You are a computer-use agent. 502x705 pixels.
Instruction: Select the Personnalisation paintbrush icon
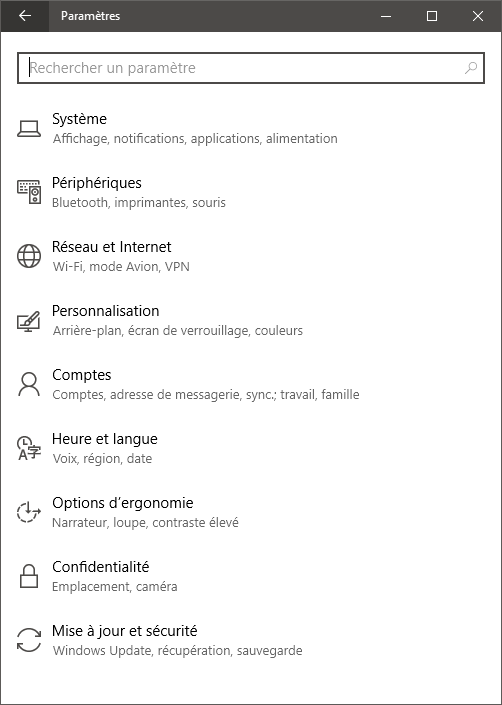tap(29, 321)
